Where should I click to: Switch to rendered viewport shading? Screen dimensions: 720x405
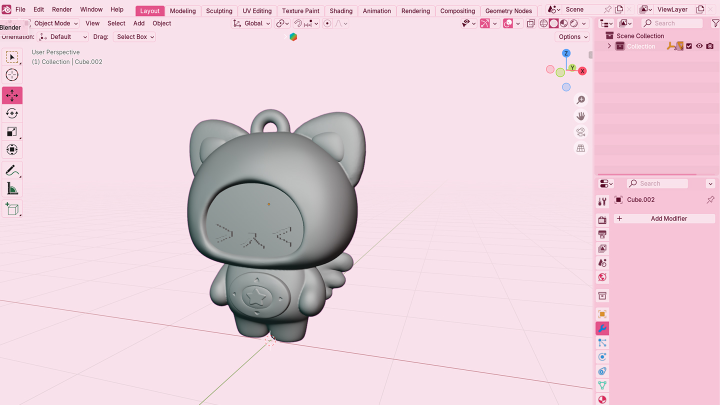click(x=574, y=23)
